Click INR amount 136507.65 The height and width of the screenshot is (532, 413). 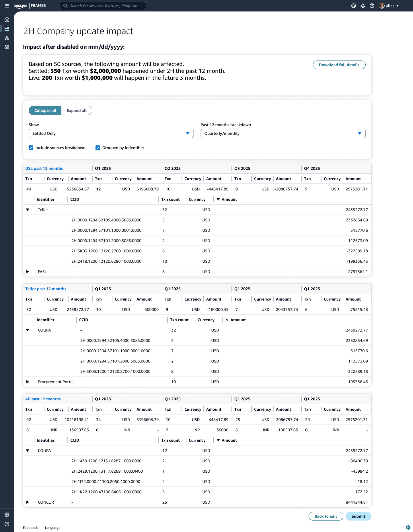tap(79, 430)
